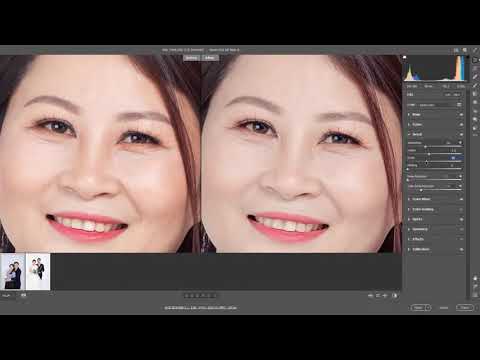This screenshot has height=360, width=480.
Task: Select the Spot Removal healing tool
Action: 475,77
